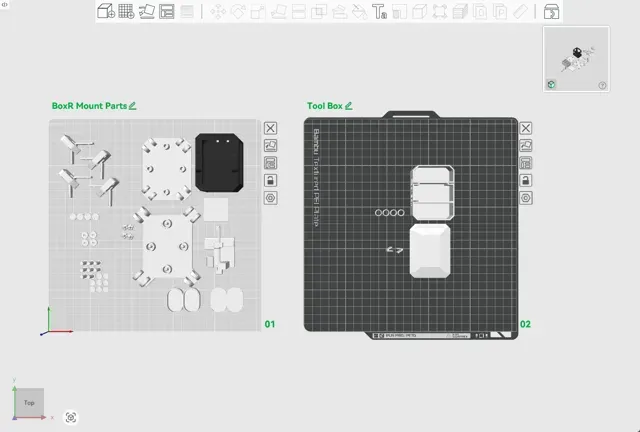Click the Top view cube face
This screenshot has width=640, height=432.
29,403
